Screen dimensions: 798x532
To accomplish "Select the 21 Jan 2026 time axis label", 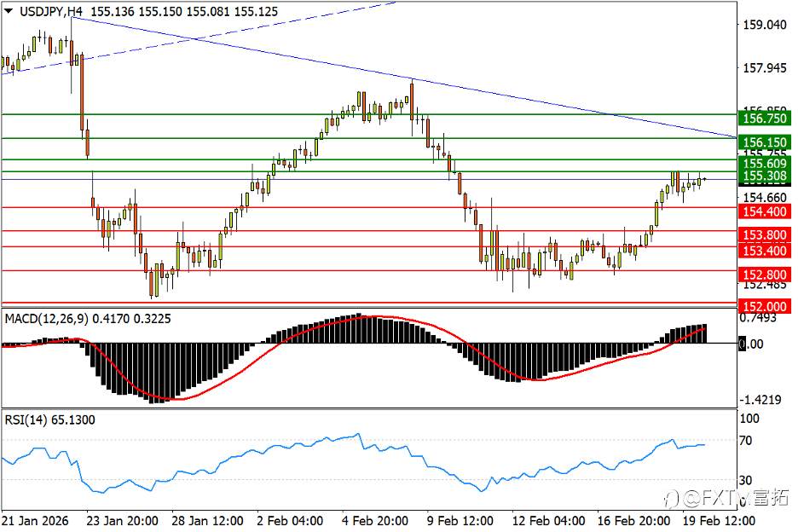I will [x=35, y=521].
